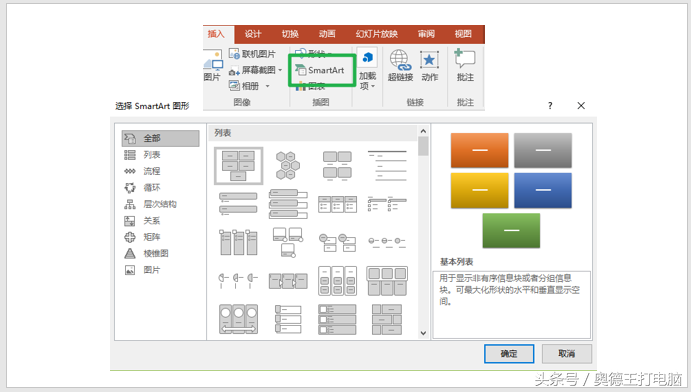Switch to the 幻灯片放映 Slide Show tab

click(x=377, y=34)
